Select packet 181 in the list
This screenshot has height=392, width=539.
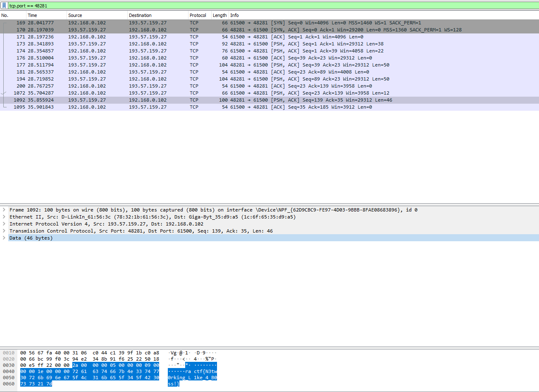[269, 72]
